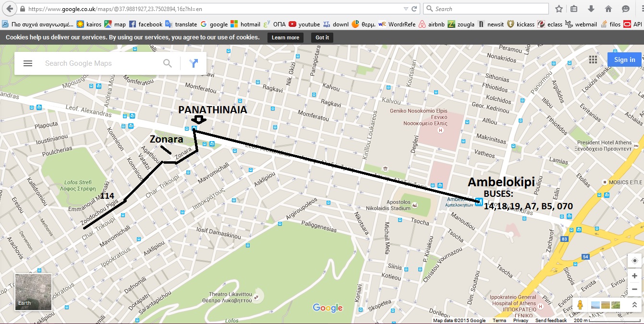644x324 pixels.
Task: Reload the page with the refresh icon
Action: click(414, 9)
